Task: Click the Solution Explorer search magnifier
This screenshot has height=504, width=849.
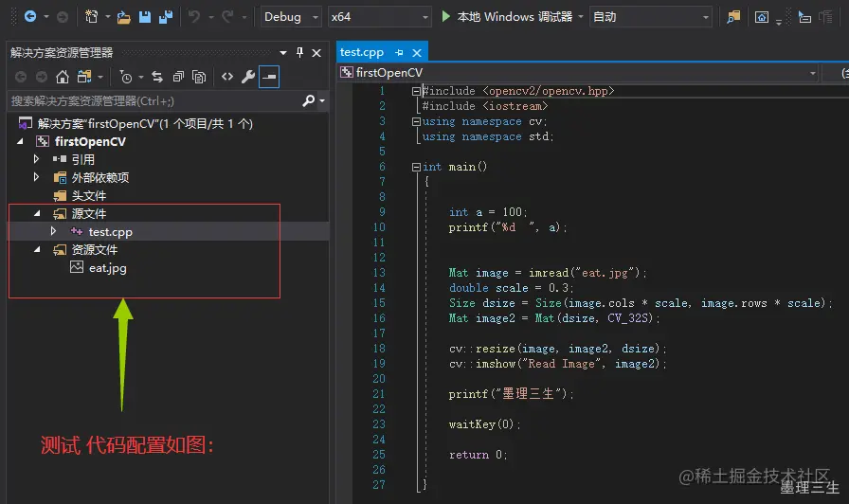Action: tap(309, 100)
